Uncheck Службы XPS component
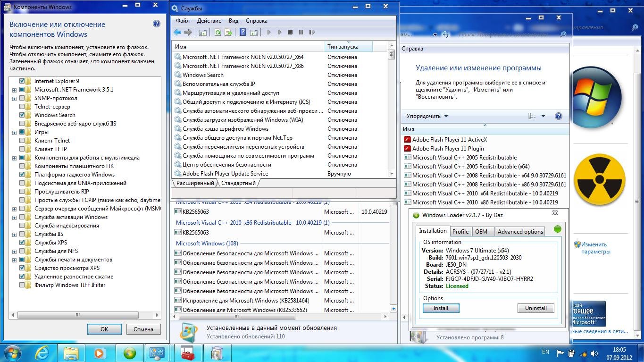This screenshot has width=644, height=362. pyautogui.click(x=22, y=243)
